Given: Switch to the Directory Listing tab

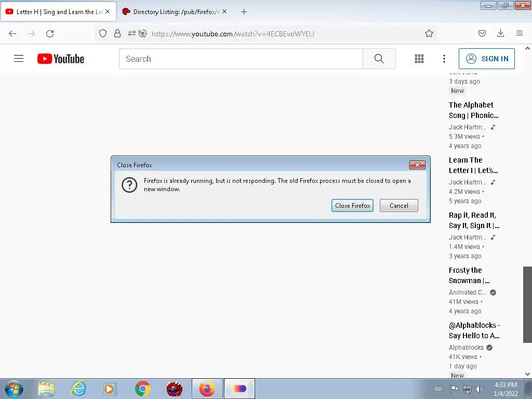Looking at the screenshot, I should [x=174, y=12].
